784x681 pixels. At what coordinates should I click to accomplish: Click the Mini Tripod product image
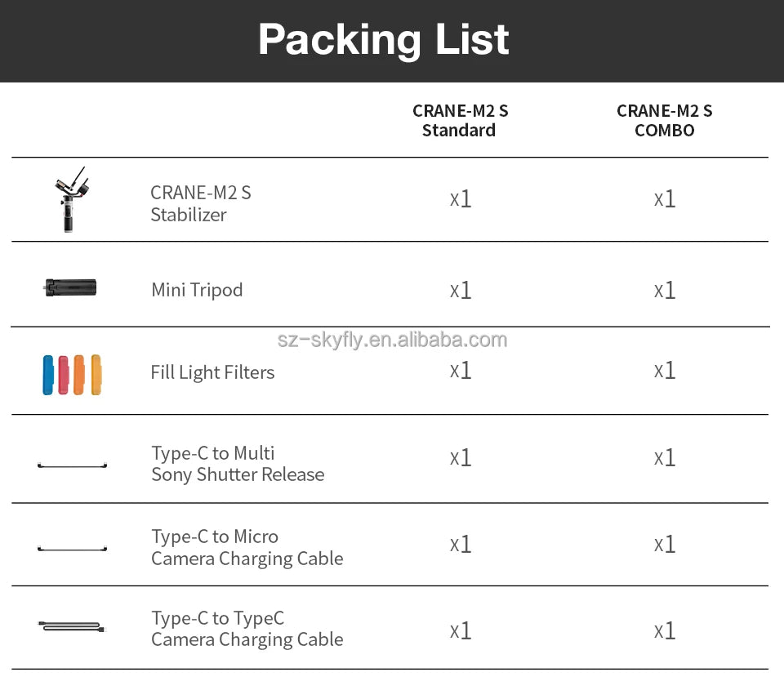click(x=71, y=287)
